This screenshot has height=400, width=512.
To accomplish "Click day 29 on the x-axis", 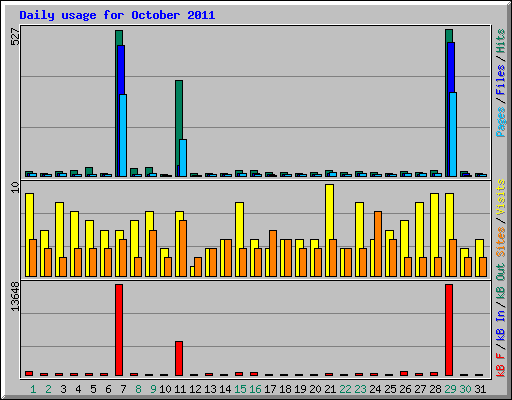I will tap(450, 389).
